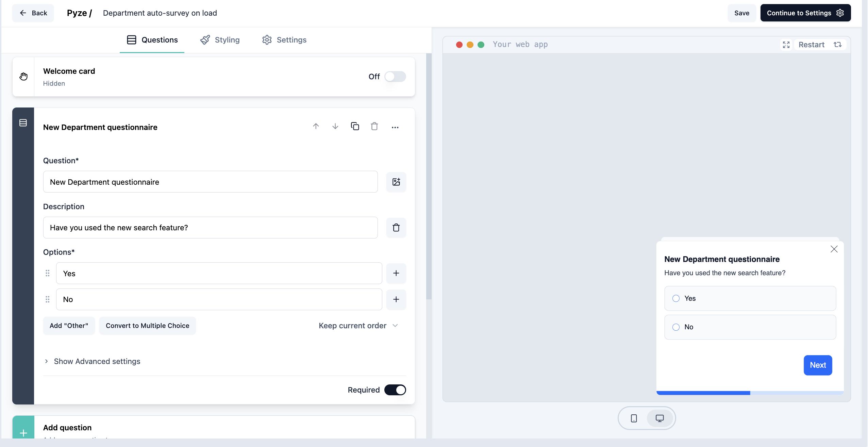Duplicate the New Department questionnaire question

(x=355, y=126)
